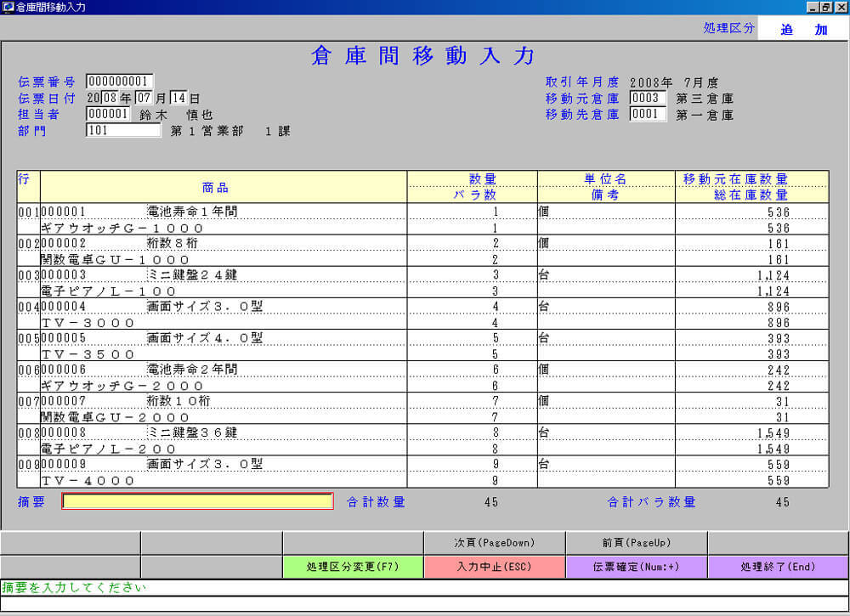The image size is (850, 616).
Task: Click the window title bar app icon
Action: point(8,7)
